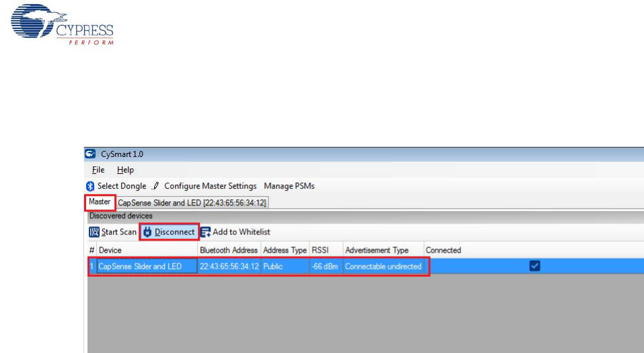Click the # column header
This screenshot has height=353, width=644.
pyautogui.click(x=92, y=250)
